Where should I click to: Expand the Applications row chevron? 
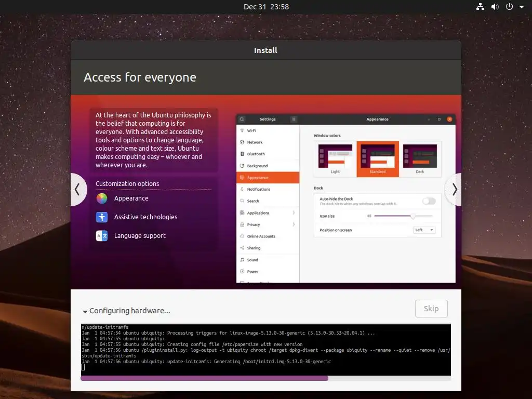(x=294, y=212)
